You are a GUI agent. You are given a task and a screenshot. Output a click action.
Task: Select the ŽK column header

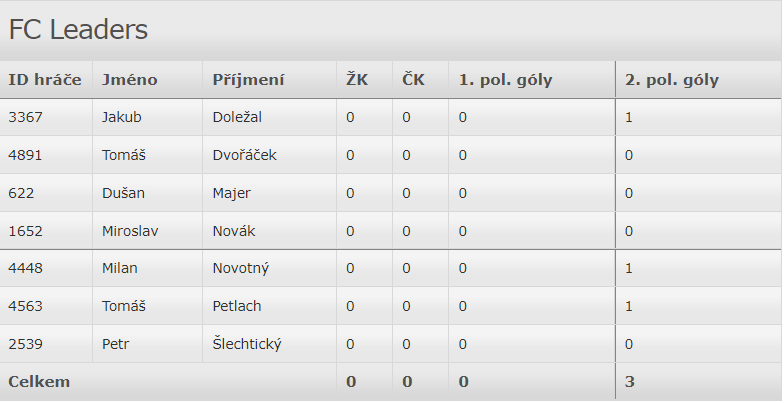point(357,80)
